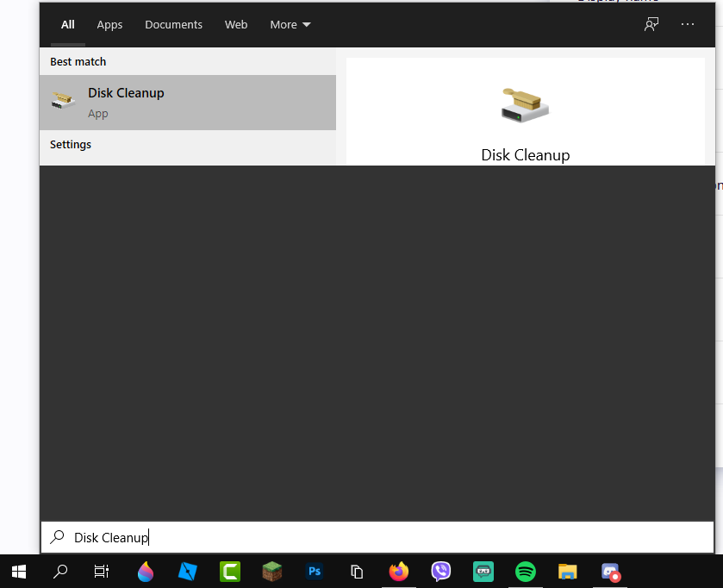The width and height of the screenshot is (723, 588).
Task: Launch Photoshop from the taskbar
Action: (315, 572)
